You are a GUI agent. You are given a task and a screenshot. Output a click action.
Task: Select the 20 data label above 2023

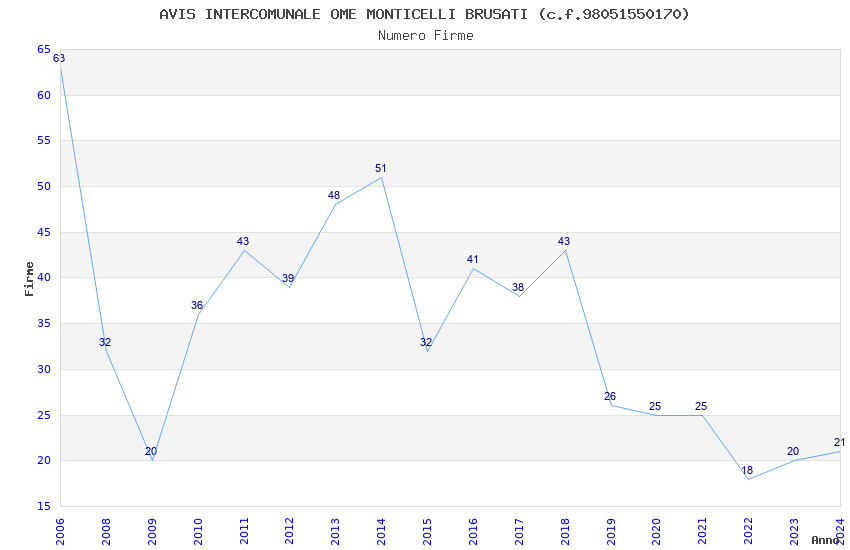[x=793, y=451]
